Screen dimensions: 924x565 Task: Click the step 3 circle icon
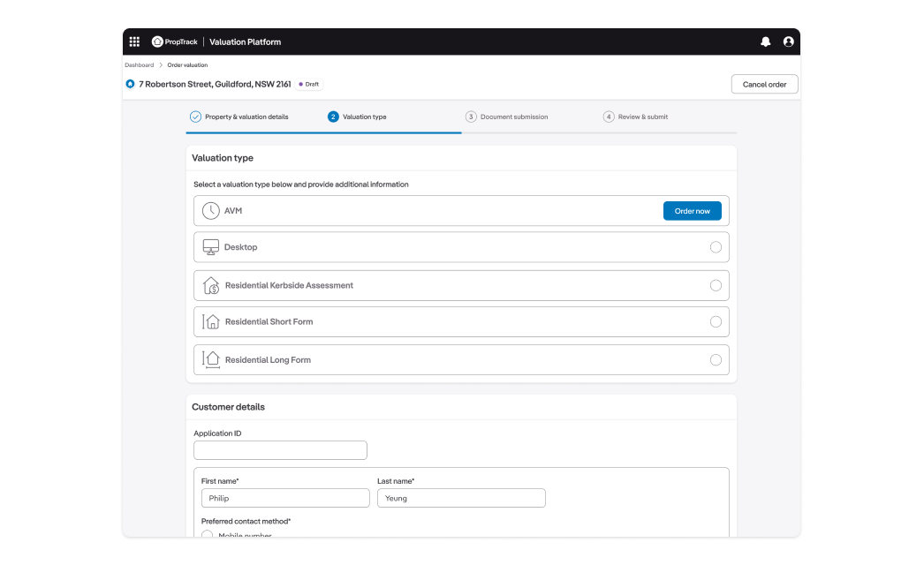point(471,117)
